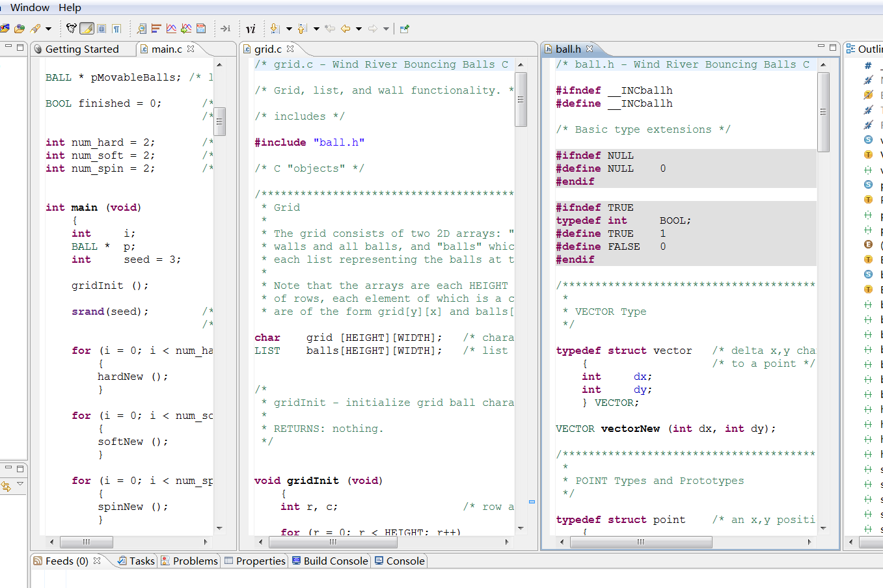This screenshot has width=883, height=588.
Task: Click the yellow back navigation arrow
Action: click(x=344, y=28)
